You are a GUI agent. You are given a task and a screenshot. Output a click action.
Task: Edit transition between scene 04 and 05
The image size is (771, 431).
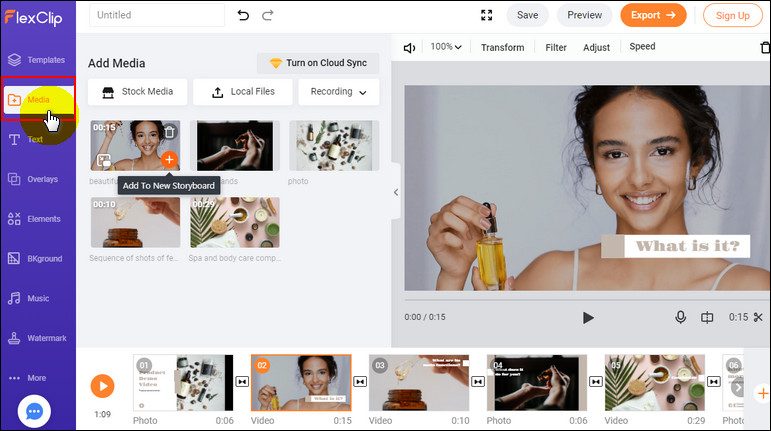(x=596, y=381)
